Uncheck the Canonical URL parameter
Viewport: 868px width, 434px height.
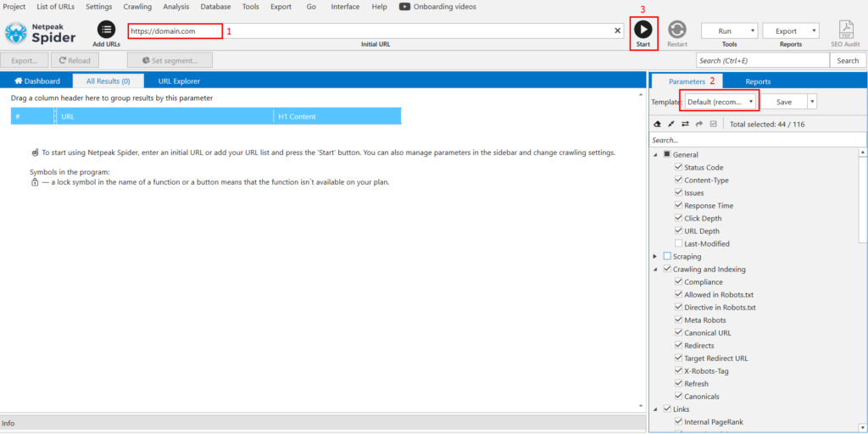[x=679, y=332]
